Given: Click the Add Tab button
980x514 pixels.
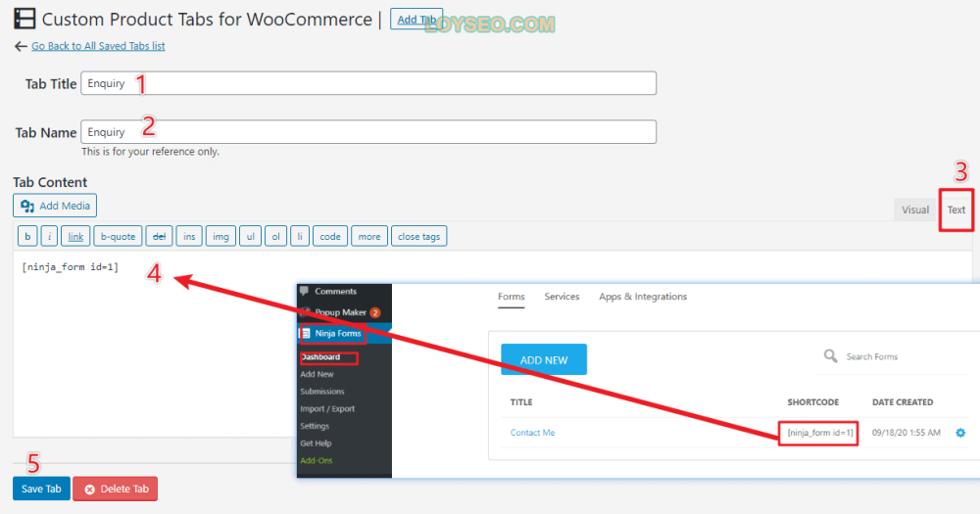Looking at the screenshot, I should tap(416, 20).
